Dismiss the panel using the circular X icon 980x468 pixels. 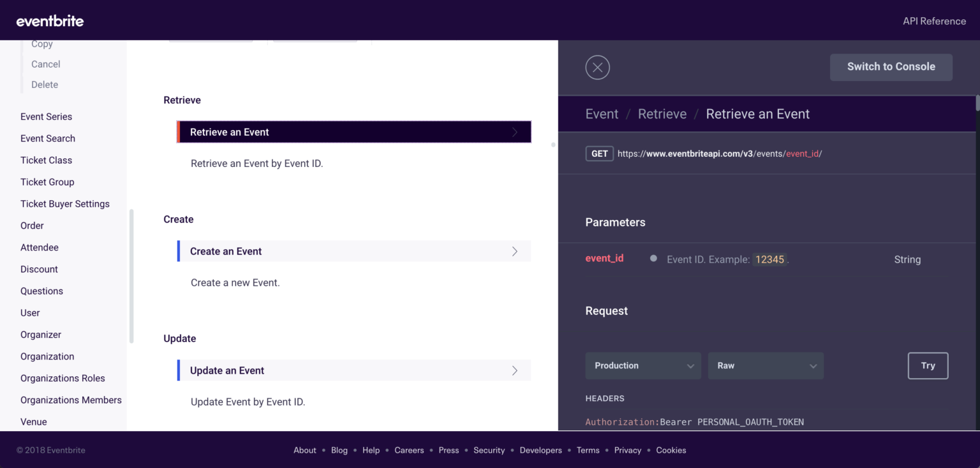pyautogui.click(x=597, y=67)
